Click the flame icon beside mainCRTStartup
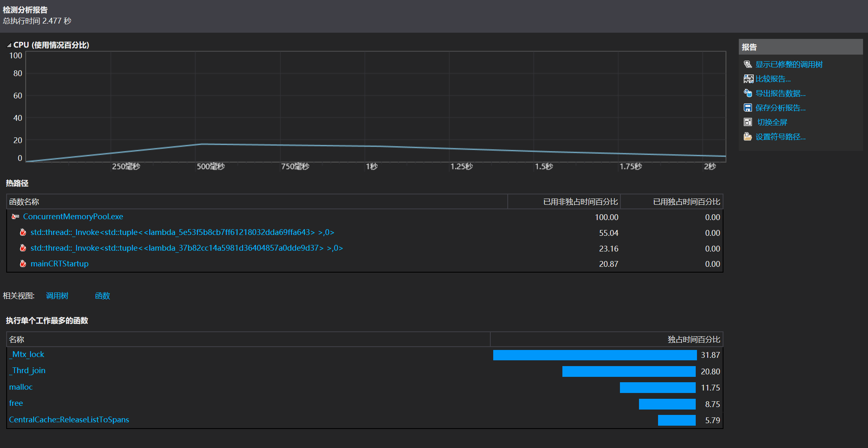Viewport: 868px width, 448px height. [23, 264]
